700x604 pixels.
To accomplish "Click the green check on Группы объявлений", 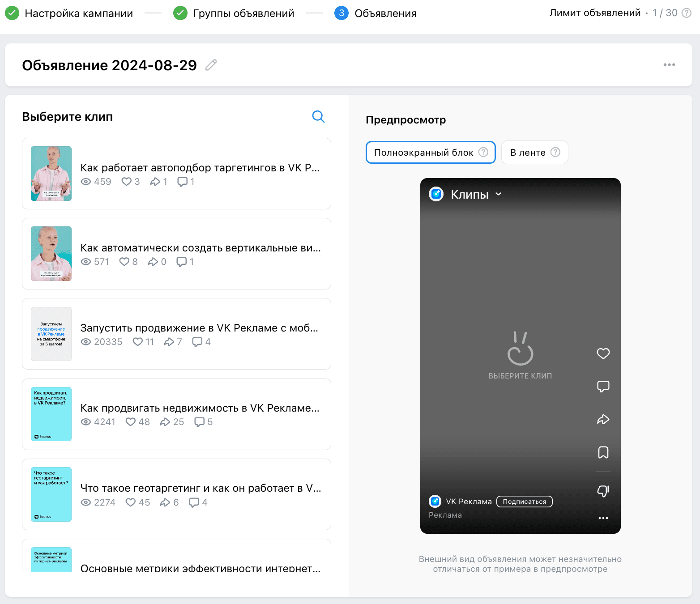I will tap(180, 13).
